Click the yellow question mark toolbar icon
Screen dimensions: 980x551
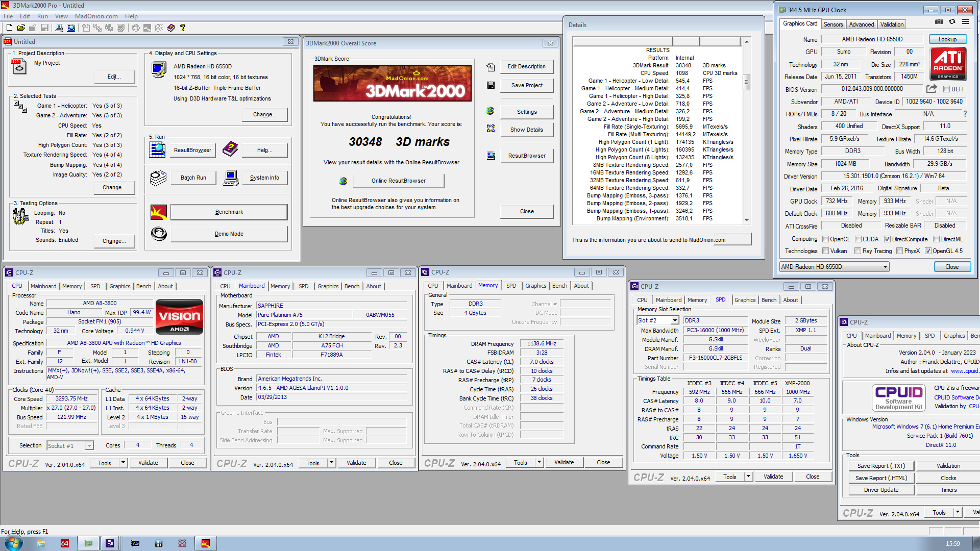[x=183, y=28]
